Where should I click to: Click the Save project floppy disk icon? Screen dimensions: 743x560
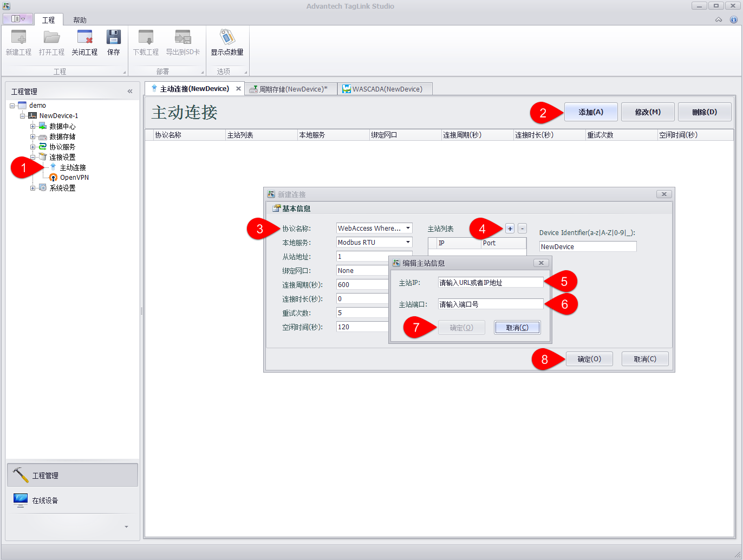tap(113, 38)
